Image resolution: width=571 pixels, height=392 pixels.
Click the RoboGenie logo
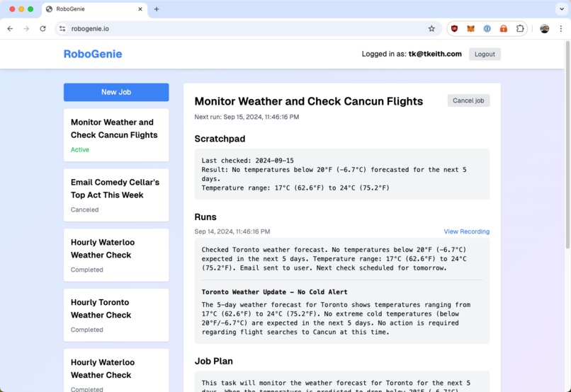point(93,54)
